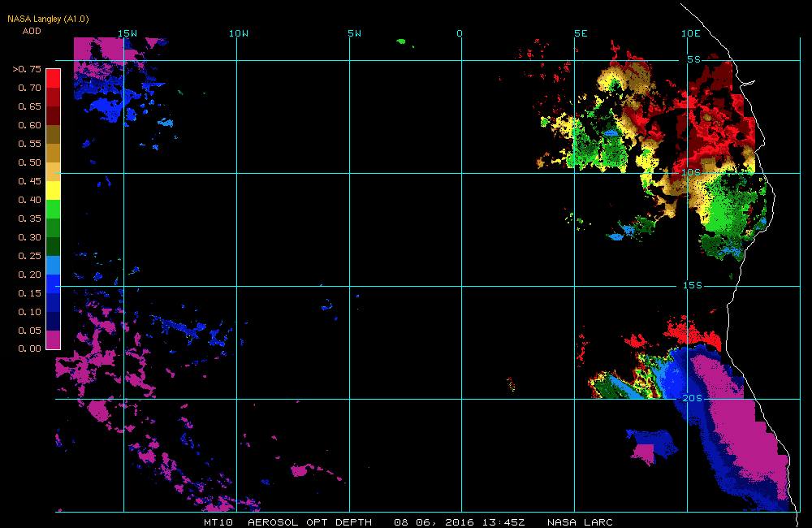The width and height of the screenshot is (812, 528).
Task: Click the 10E longitude label
Action: tap(691, 33)
